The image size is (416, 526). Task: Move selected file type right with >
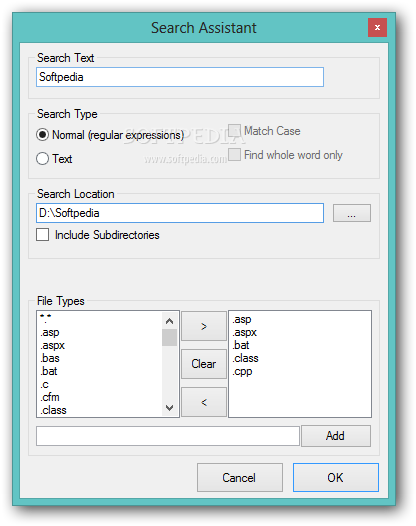point(204,326)
